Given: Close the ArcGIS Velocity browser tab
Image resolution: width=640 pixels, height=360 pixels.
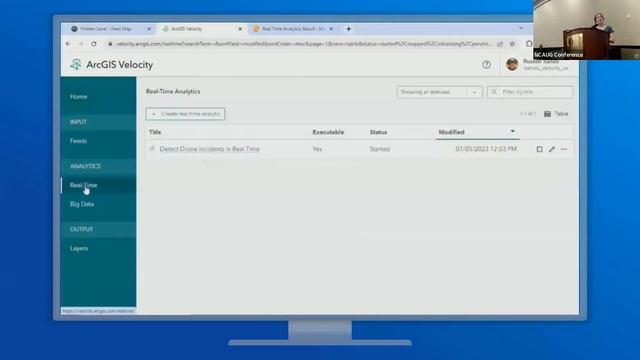Looking at the screenshot, I should 240,29.
